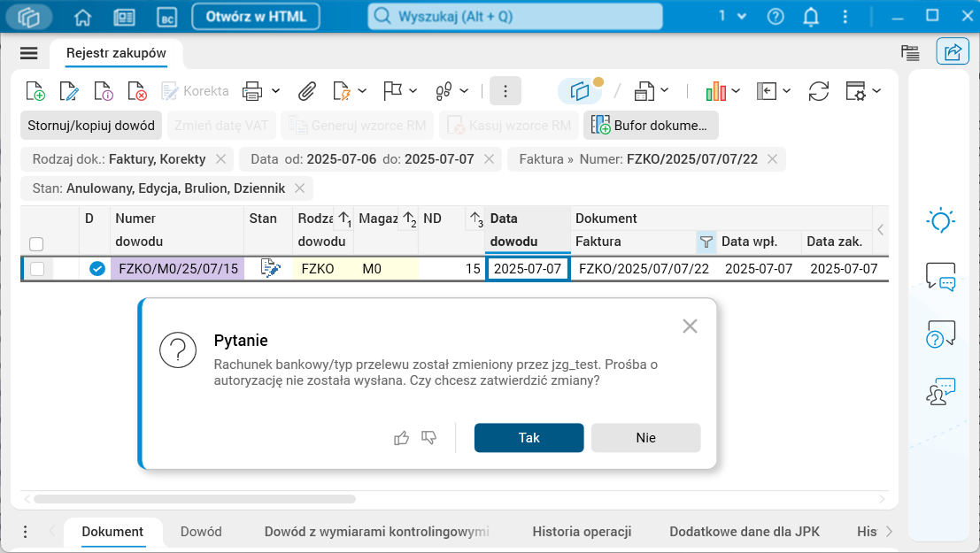Screen dimensions: 980x553
Task: Click the lightbulb ideas sidebar icon
Action: click(x=941, y=220)
